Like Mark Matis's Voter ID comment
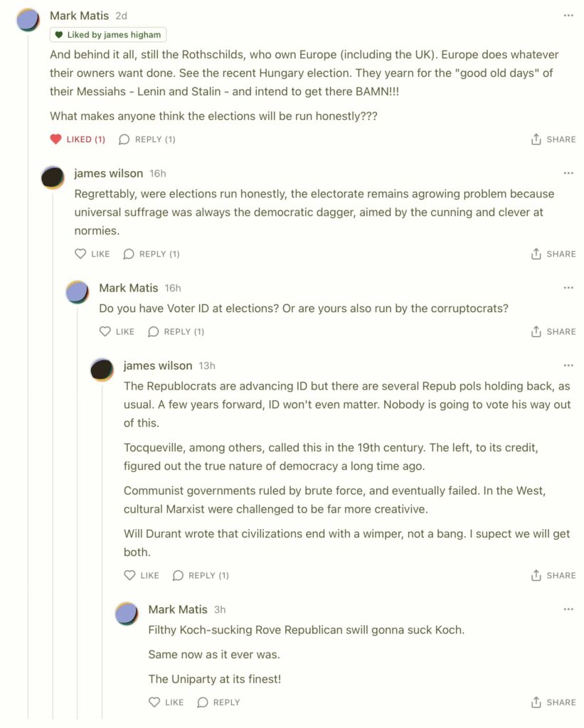584x728 pixels. [x=105, y=331]
